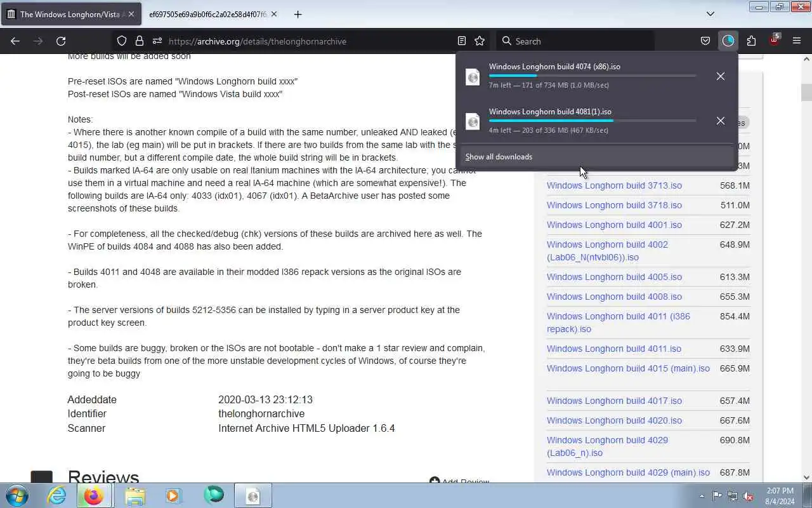
Task: Open build 4002 (Lab06_N(ntvbl06)).iso link
Action: pos(607,251)
